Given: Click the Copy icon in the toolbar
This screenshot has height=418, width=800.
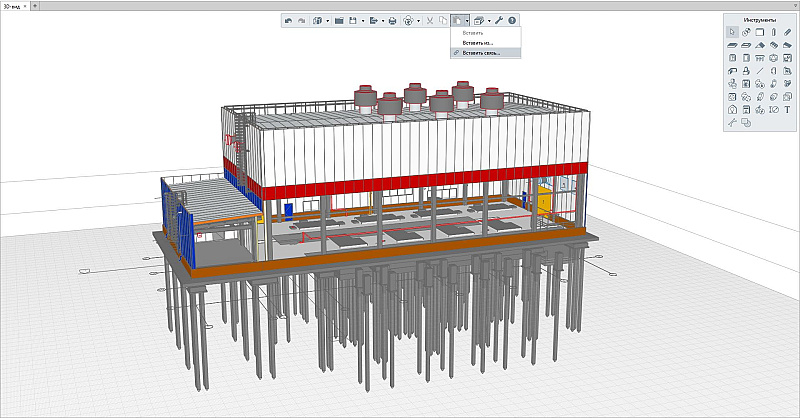Looking at the screenshot, I should click(x=443, y=20).
